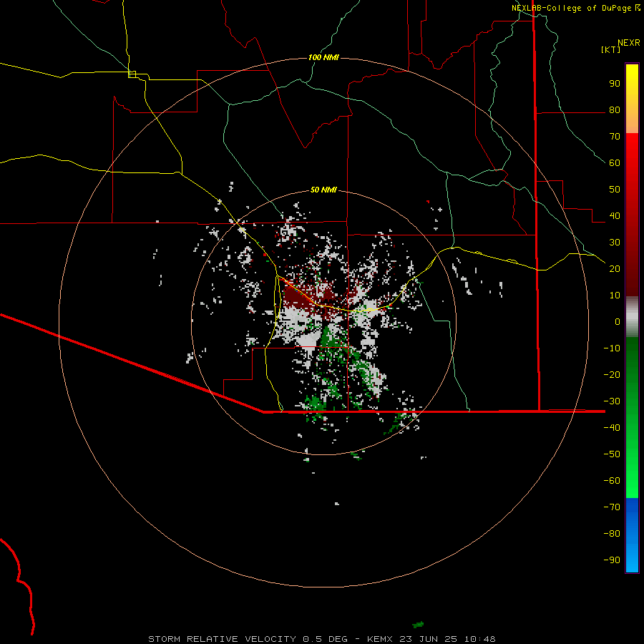Click the -40 value on the velocity scale
Image resolution: width=644 pixels, height=644 pixels.
coord(612,428)
